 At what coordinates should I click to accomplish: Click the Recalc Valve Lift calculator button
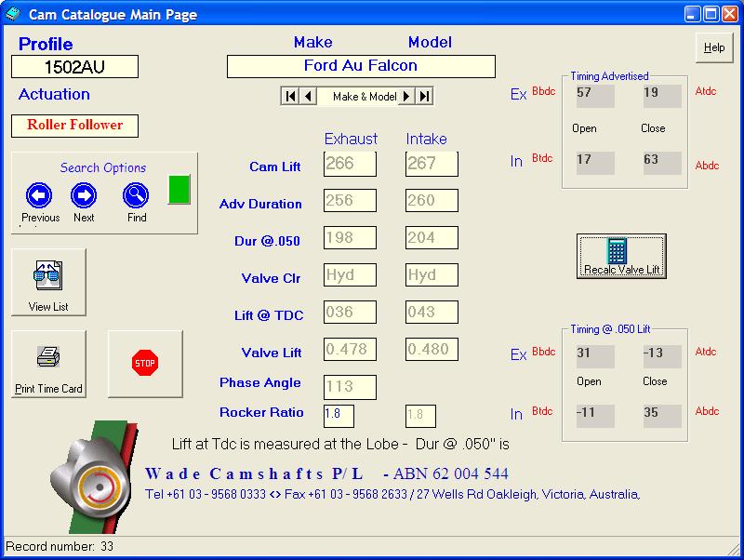click(620, 256)
